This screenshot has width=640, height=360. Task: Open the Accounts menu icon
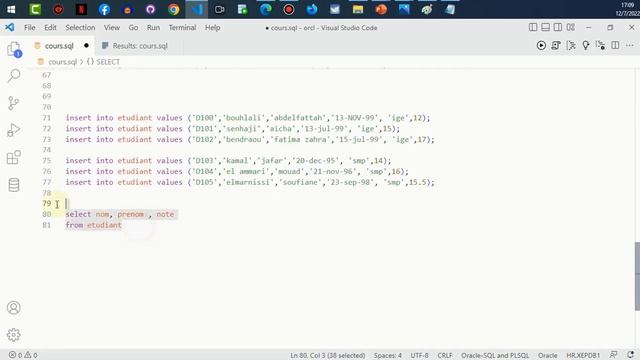pos(13,308)
